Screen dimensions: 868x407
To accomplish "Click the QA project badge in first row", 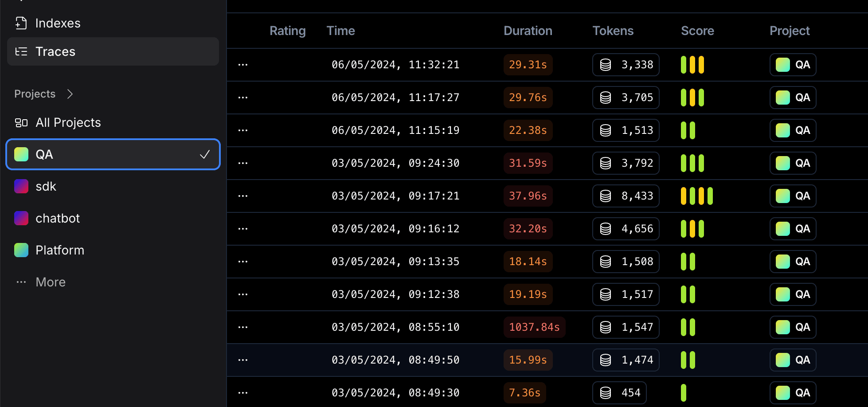I will coord(793,65).
